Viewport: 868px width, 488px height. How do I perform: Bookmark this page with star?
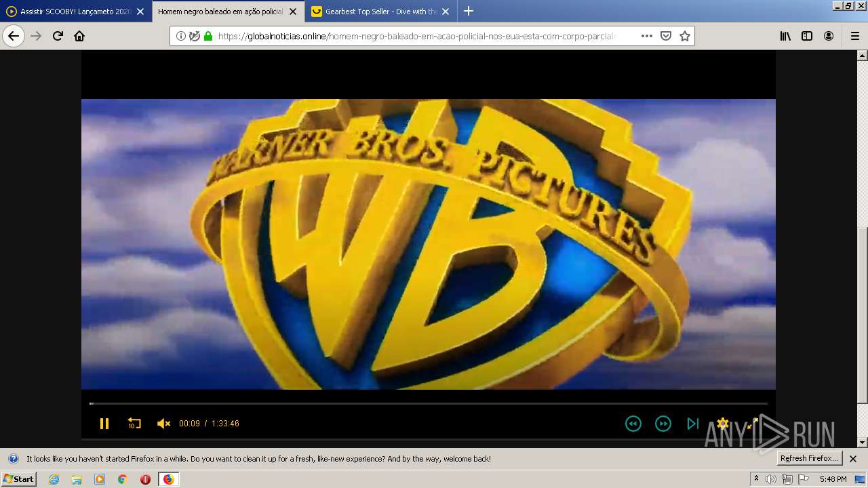tap(685, 36)
